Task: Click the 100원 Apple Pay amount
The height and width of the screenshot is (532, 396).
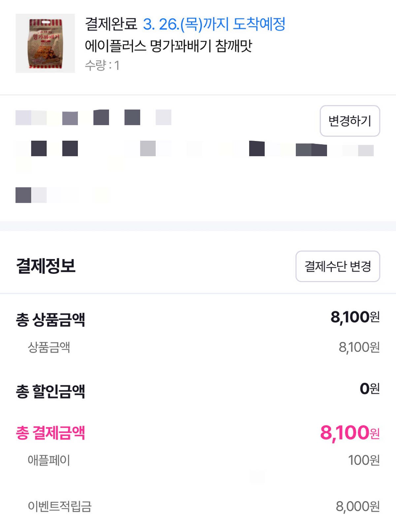Action: pos(364,460)
